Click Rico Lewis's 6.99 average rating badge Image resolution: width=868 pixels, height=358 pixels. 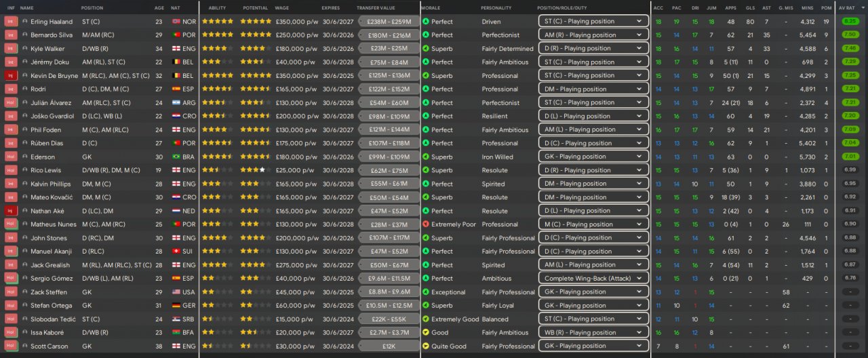coord(850,170)
